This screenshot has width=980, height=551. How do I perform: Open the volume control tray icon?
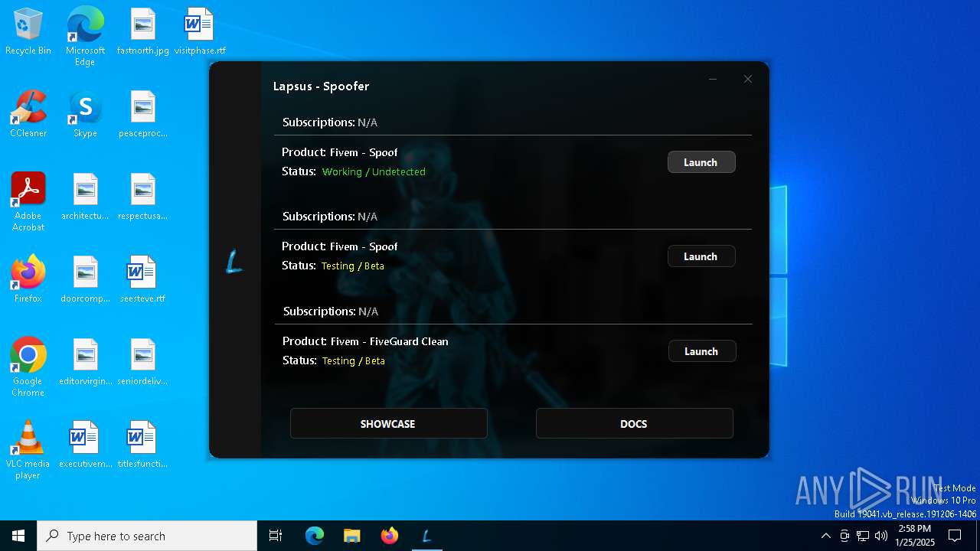click(881, 536)
